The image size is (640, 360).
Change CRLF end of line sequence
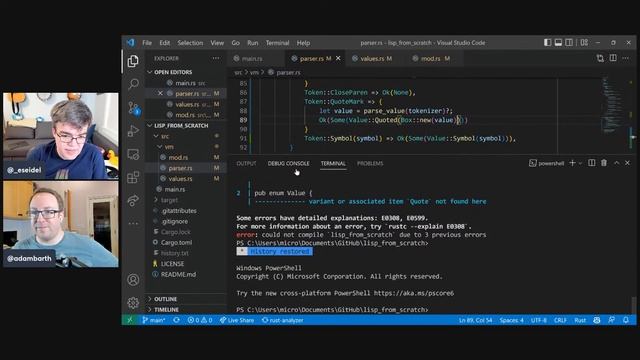pyautogui.click(x=560, y=320)
